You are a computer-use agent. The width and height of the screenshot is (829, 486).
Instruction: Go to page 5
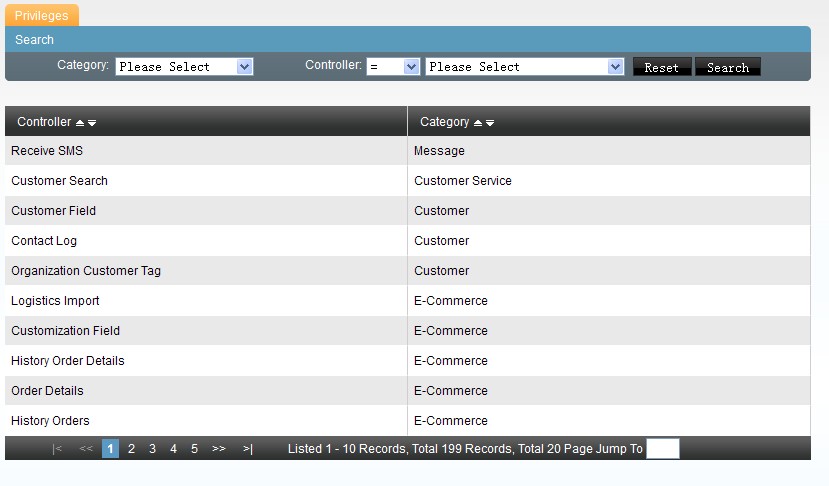click(x=194, y=449)
